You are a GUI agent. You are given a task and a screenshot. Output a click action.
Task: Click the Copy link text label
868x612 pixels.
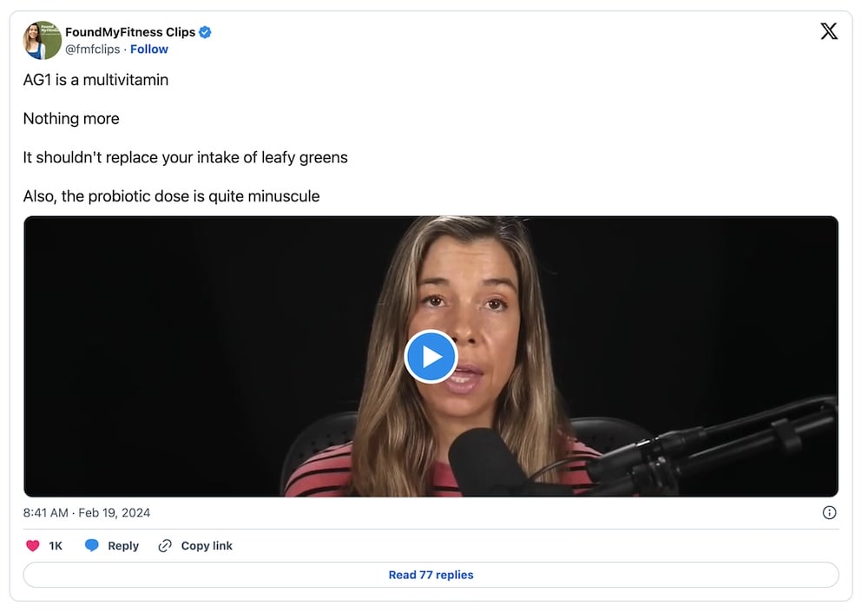tap(207, 546)
